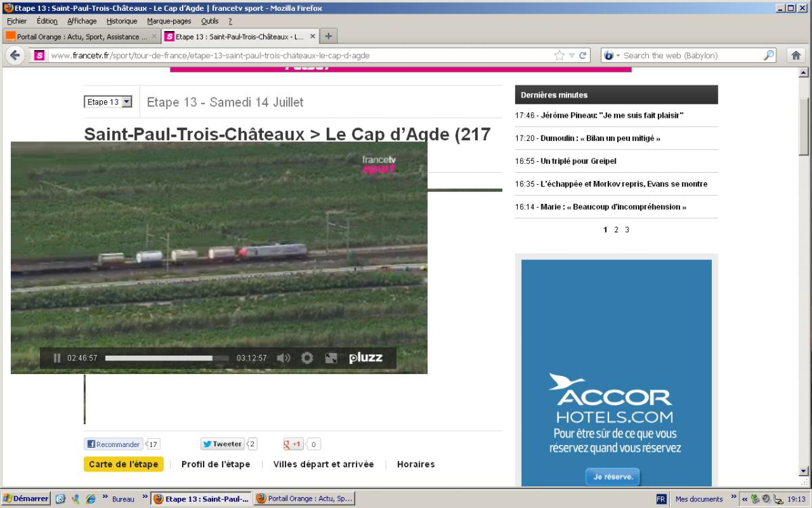Click the Firefox back arrow button

[x=16, y=56]
